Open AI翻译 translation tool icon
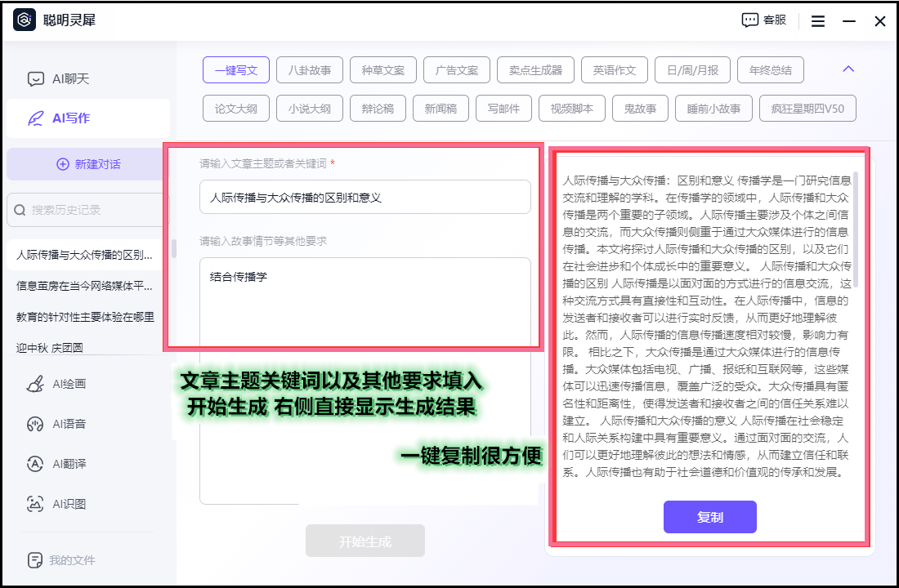The image size is (899, 588). 35,464
